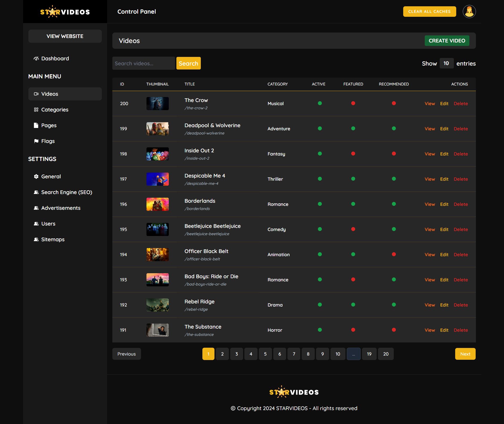The height and width of the screenshot is (424, 504).
Task: View the Deadpool & Wolverine video
Action: [x=430, y=129]
